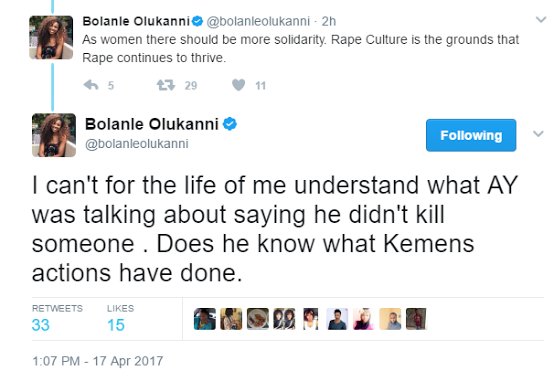The width and height of the screenshot is (556, 381).
Task: Open Bolanle's avatar on top tweet
Action: [51, 37]
